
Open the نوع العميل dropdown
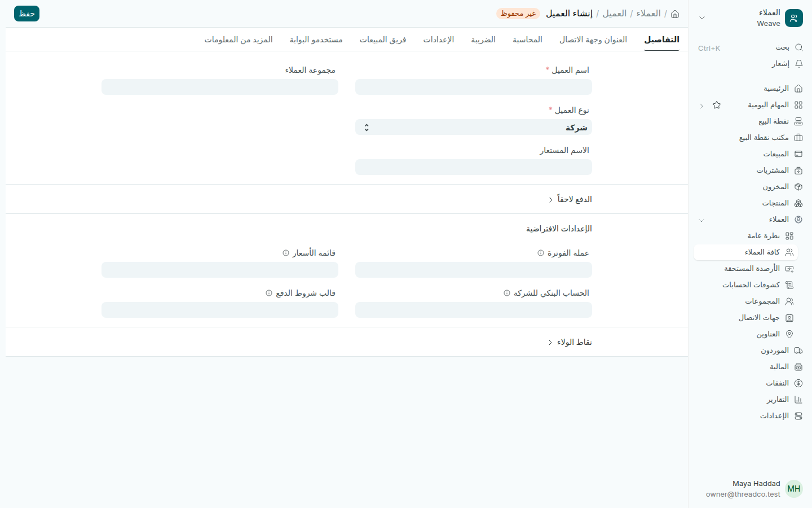[x=474, y=128]
